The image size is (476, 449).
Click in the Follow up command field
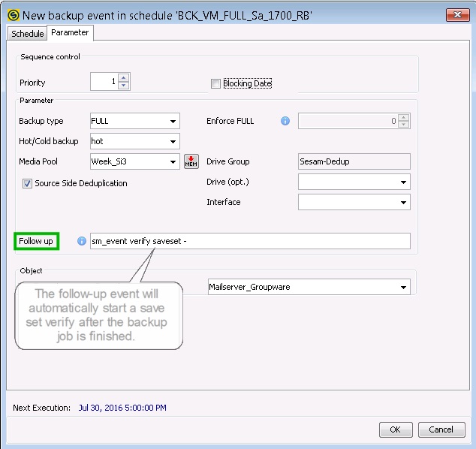click(x=250, y=241)
